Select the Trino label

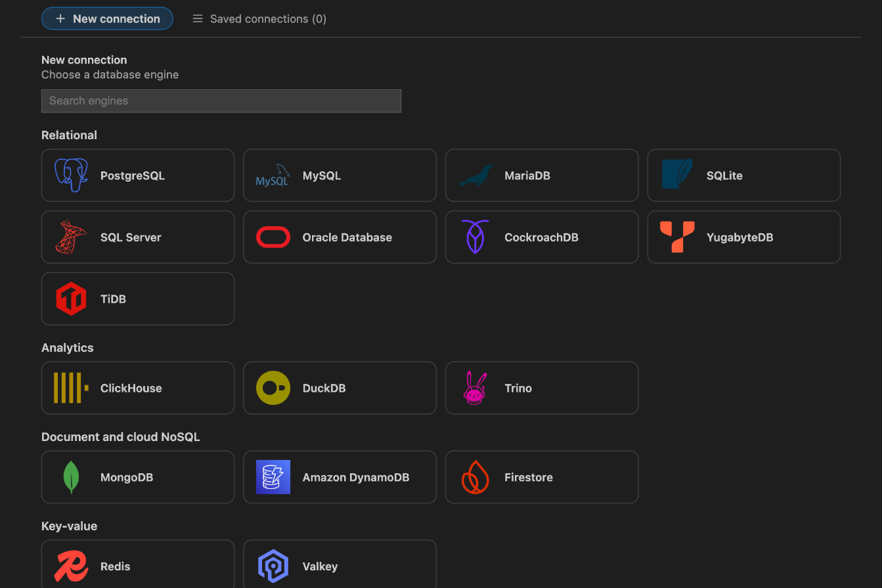[x=518, y=388]
